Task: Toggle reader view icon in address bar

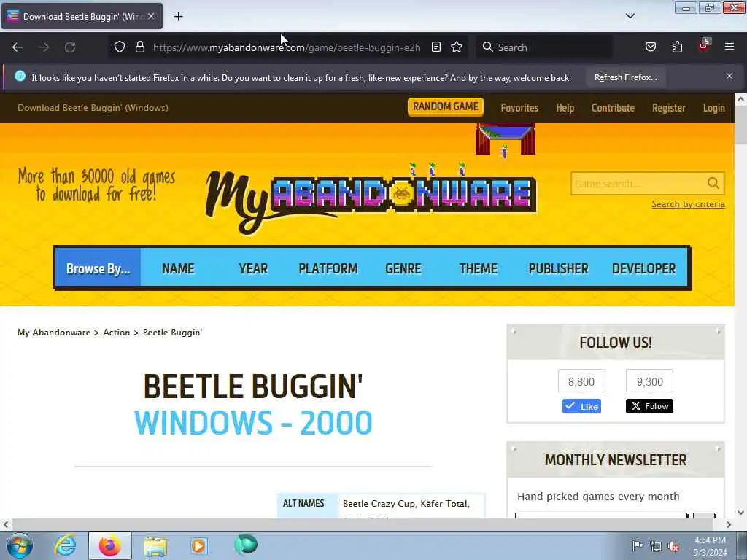Action: (x=436, y=47)
